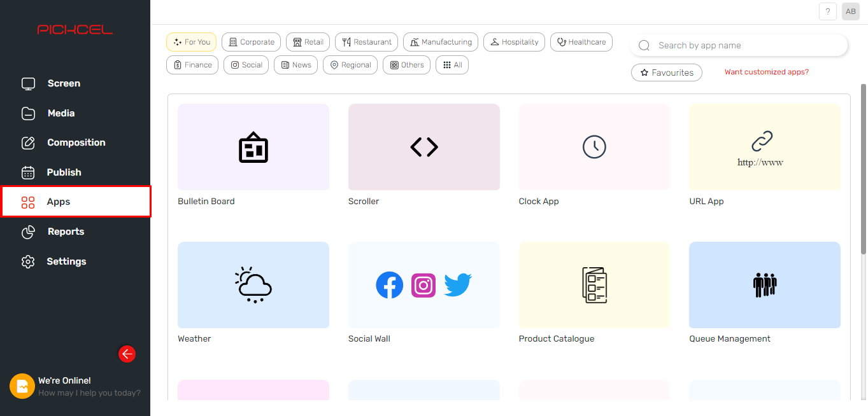Open the live chat widget icon
The width and height of the screenshot is (868, 416).
tap(22, 386)
